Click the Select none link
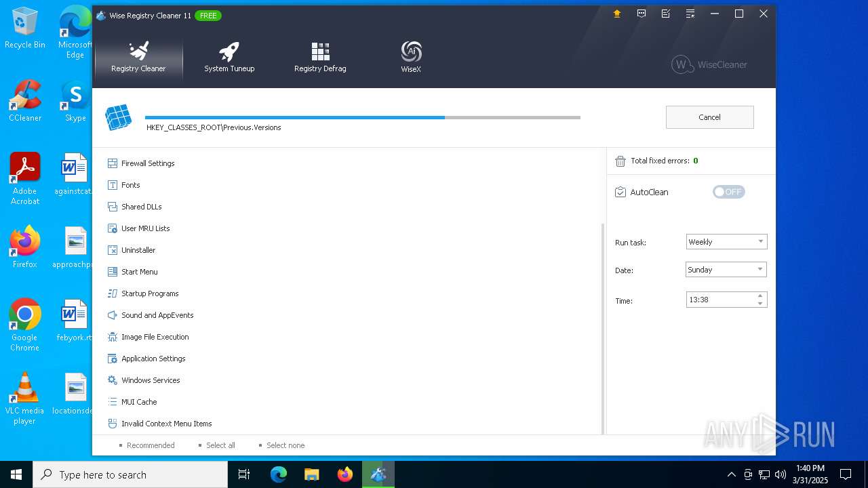868x488 pixels. point(285,445)
